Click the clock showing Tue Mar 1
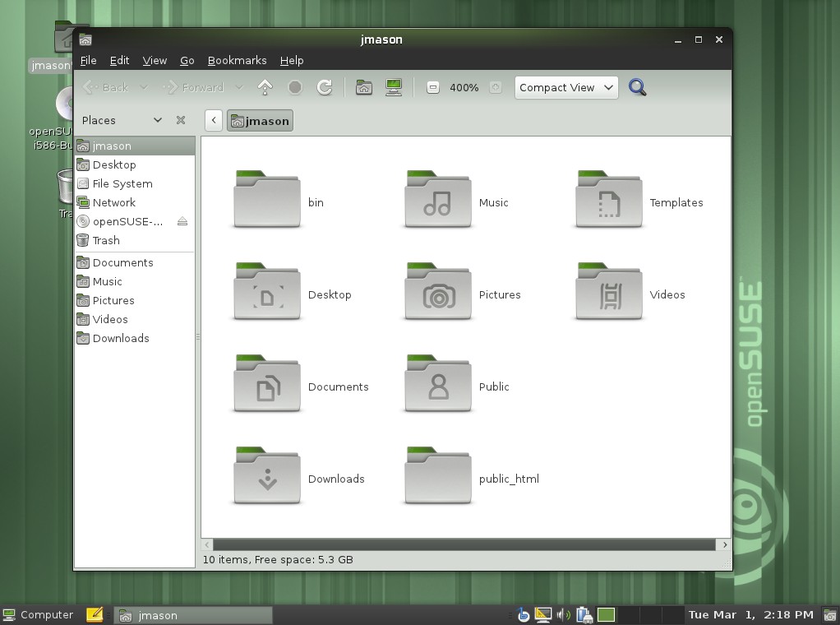The width and height of the screenshot is (840, 625). click(750, 615)
